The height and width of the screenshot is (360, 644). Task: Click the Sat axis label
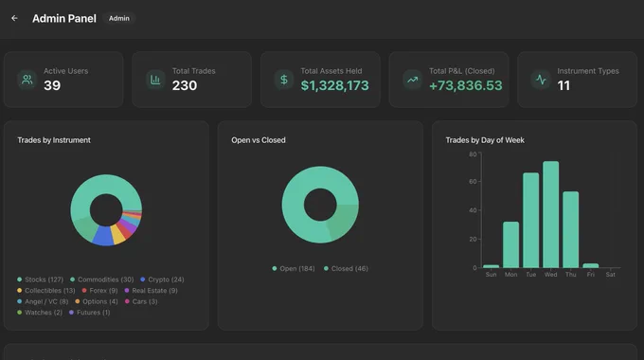(x=610, y=275)
